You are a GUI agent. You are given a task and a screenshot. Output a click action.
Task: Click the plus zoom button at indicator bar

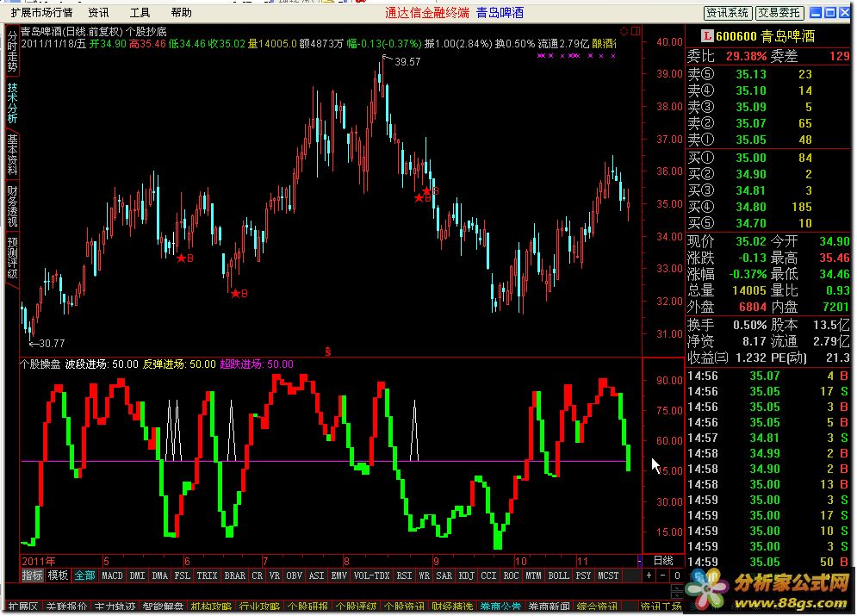click(x=649, y=576)
